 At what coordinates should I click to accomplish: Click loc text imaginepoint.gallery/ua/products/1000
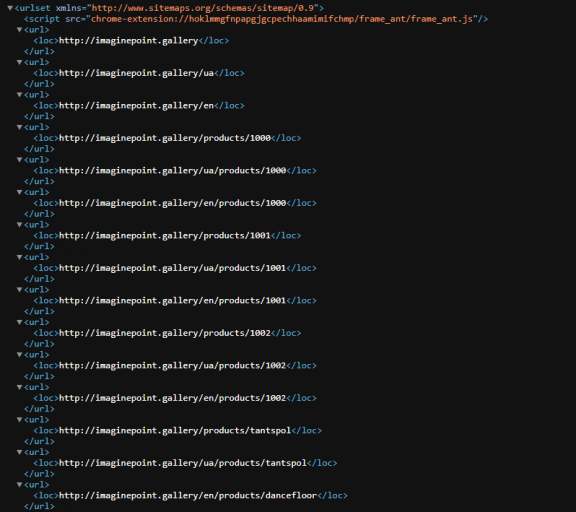click(x=173, y=171)
